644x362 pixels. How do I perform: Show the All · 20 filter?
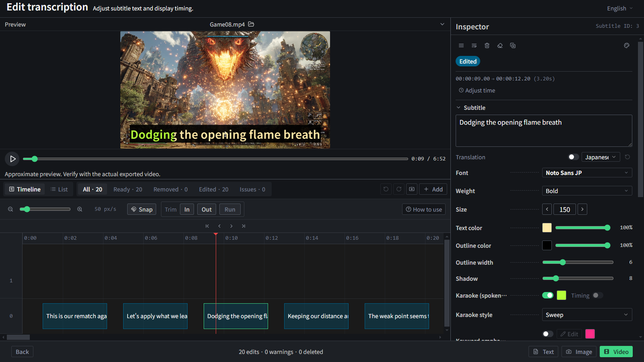pos(93,189)
